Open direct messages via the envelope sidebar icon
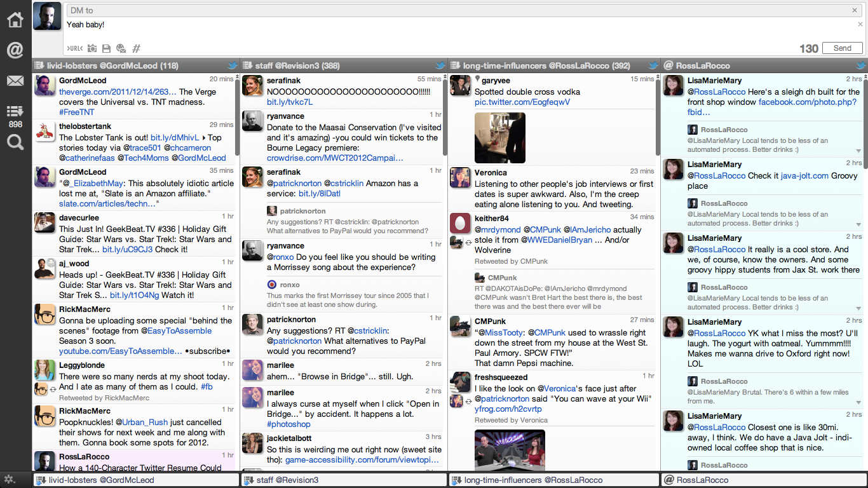 point(15,81)
